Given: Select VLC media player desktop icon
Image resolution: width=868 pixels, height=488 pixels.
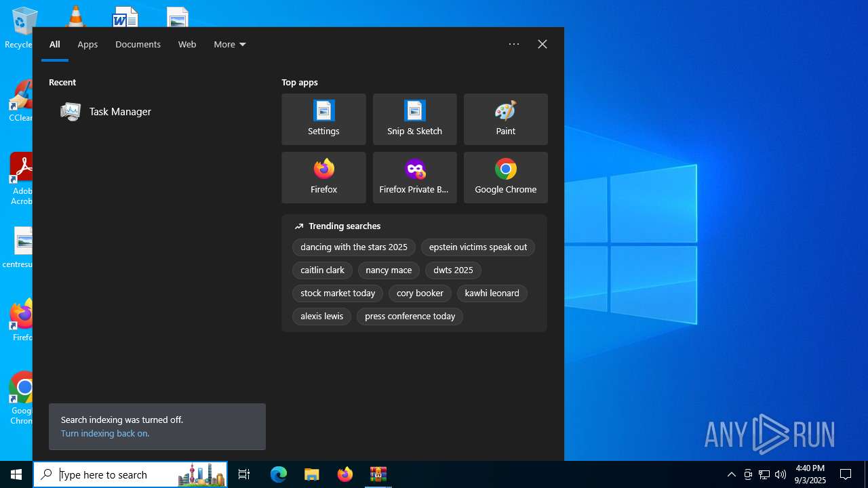Looking at the screenshot, I should point(75,16).
